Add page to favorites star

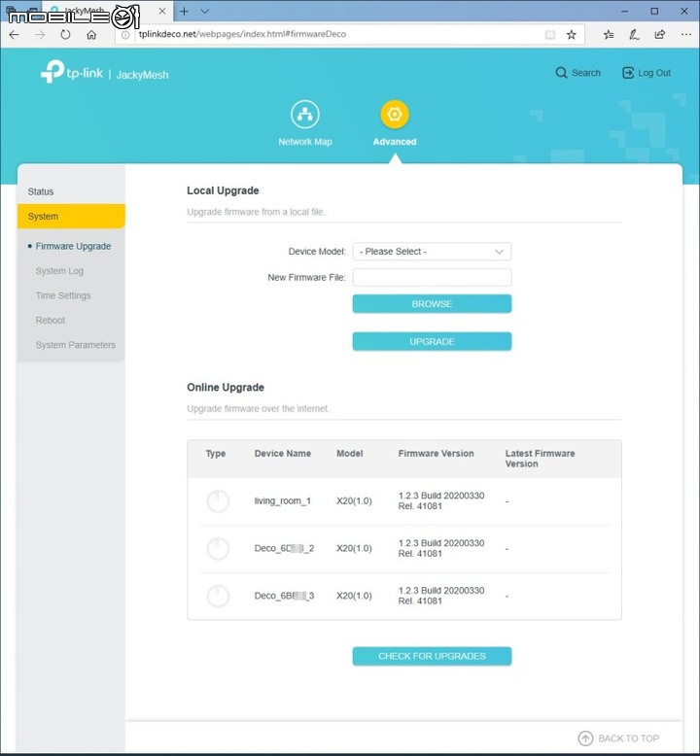572,35
